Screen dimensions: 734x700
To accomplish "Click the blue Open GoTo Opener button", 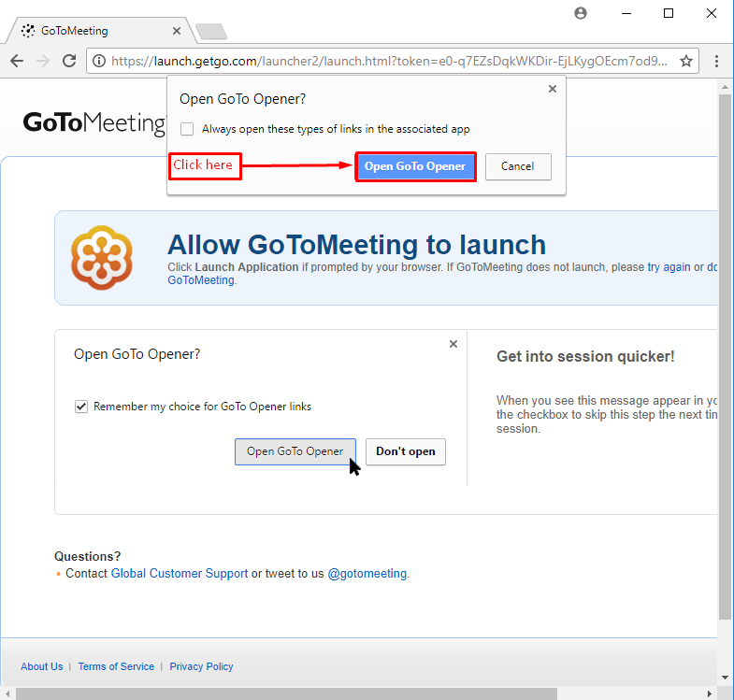I will (x=415, y=166).
